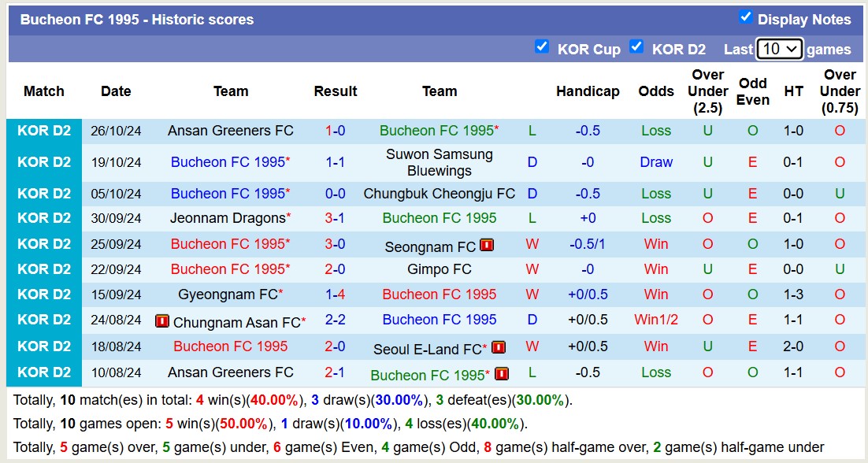Click the KOR D2 badge on the 19/10/24 row
Screen dimensions: 868x463
[43, 162]
